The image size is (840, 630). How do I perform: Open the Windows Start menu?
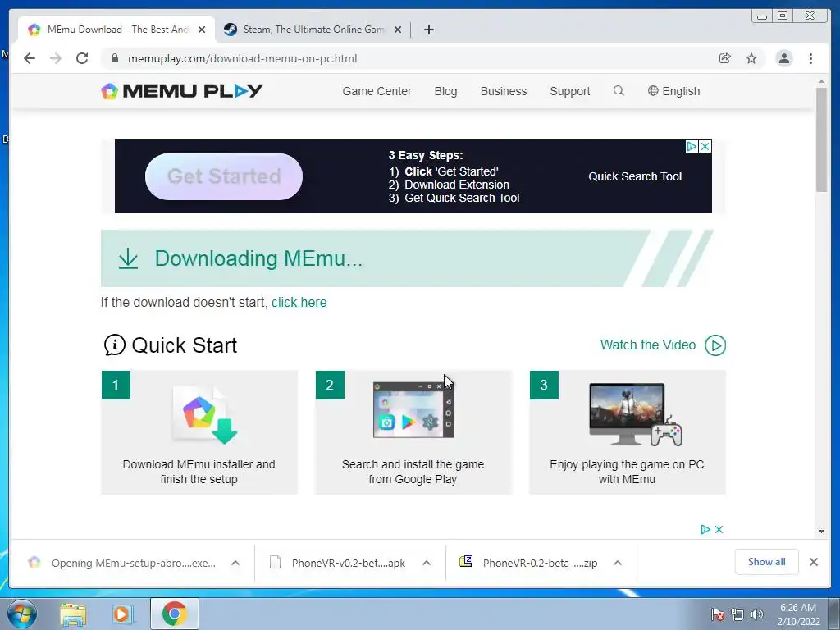coord(22,614)
